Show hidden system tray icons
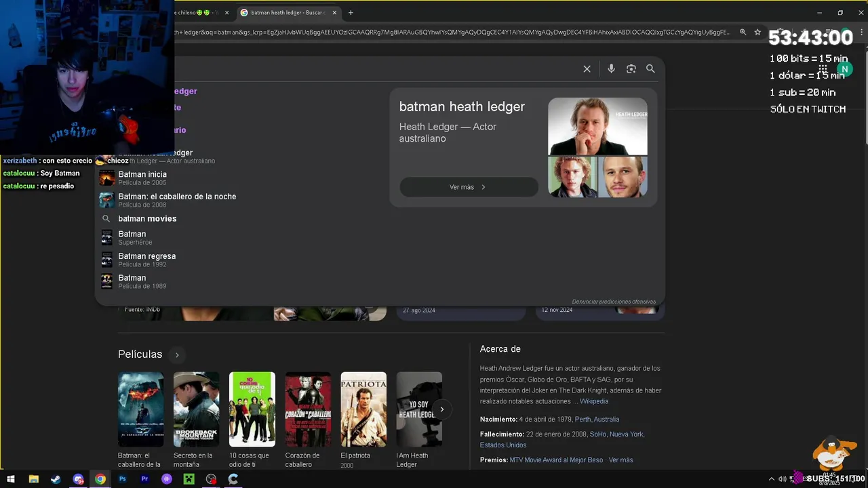This screenshot has height=488, width=868. (771, 479)
